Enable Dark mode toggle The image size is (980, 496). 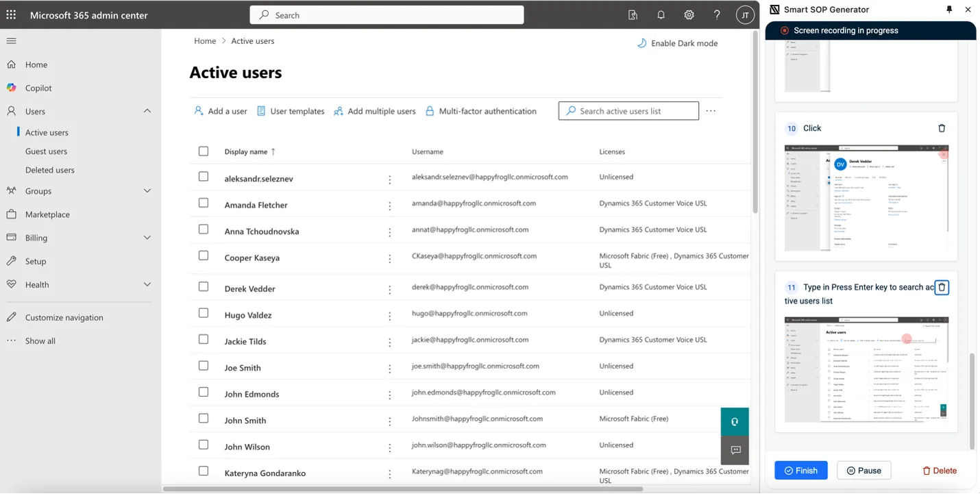[x=677, y=43]
